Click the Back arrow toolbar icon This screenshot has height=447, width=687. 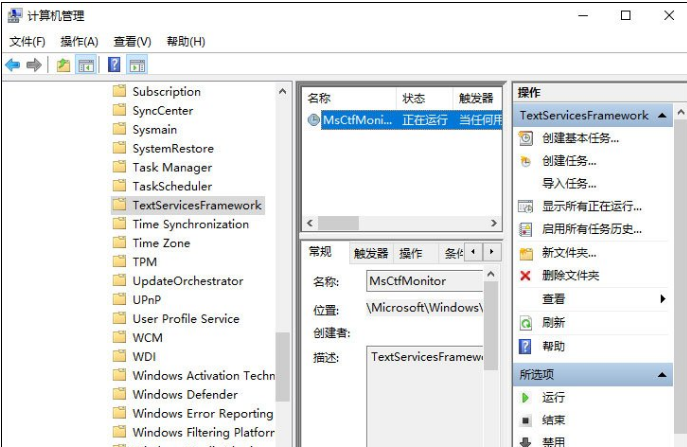(13, 65)
